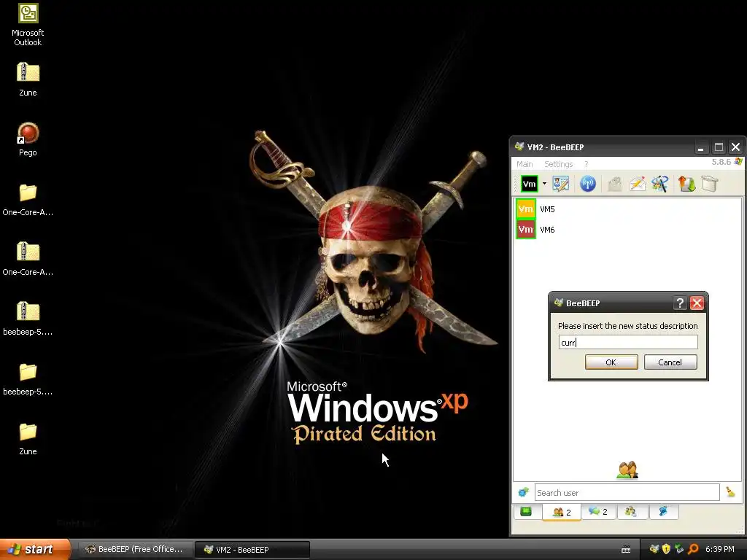Image resolution: width=747 pixels, height=560 pixels.
Task: Open the file transfer arrows icon
Action: point(687,184)
